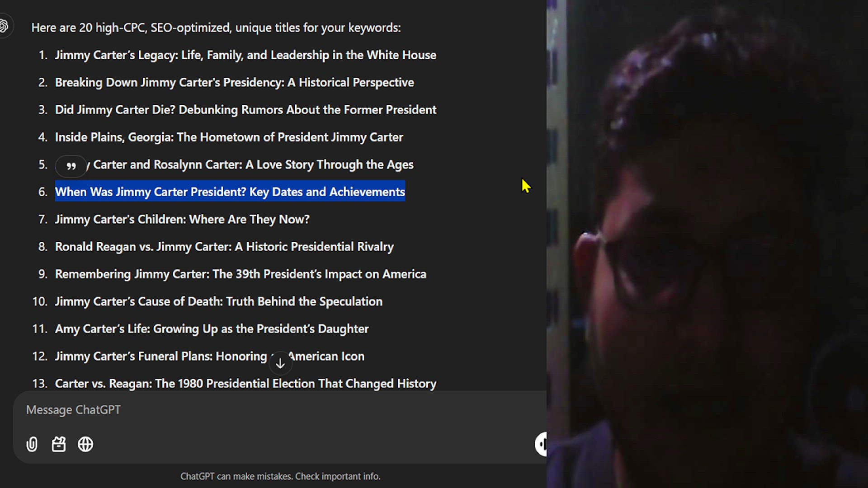Viewport: 868px width, 488px height.
Task: Click the 1980 Presidential Election title
Action: [245, 383]
